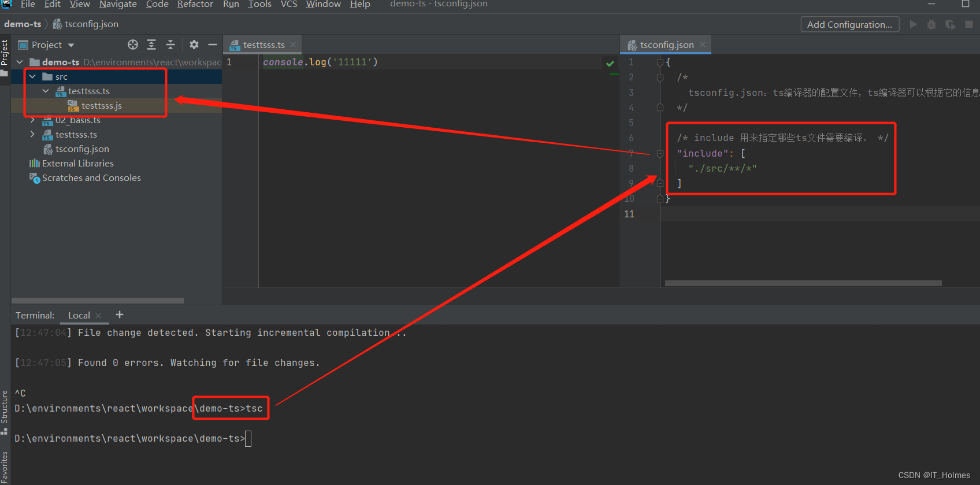This screenshot has width=980, height=485.
Task: Click green inspection checkmark in testtsss.ts editor
Action: click(x=610, y=63)
